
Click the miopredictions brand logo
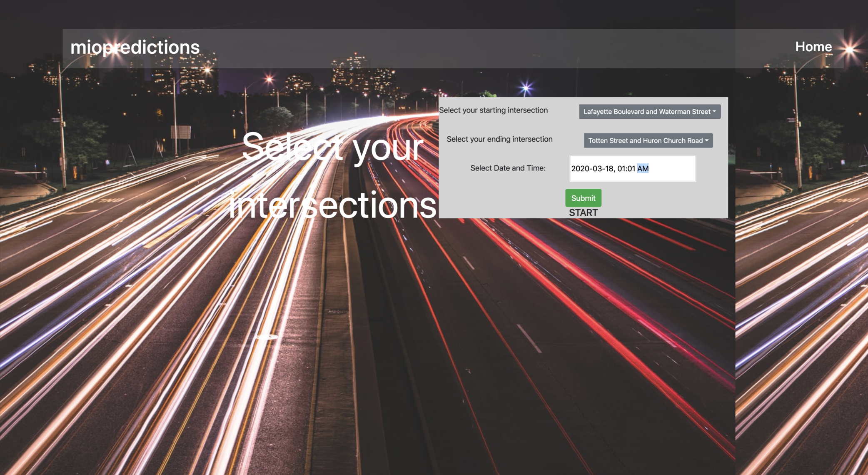tap(135, 47)
